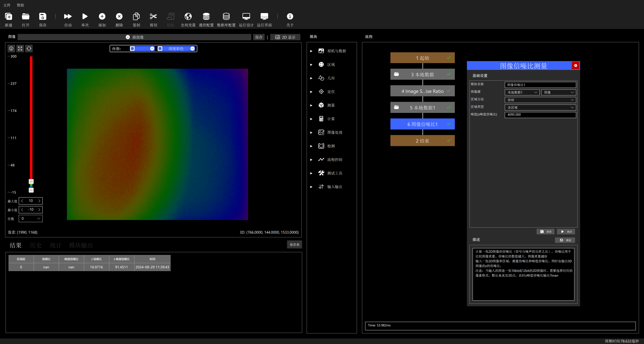Click the fit-to-view expand icon

pos(20,49)
